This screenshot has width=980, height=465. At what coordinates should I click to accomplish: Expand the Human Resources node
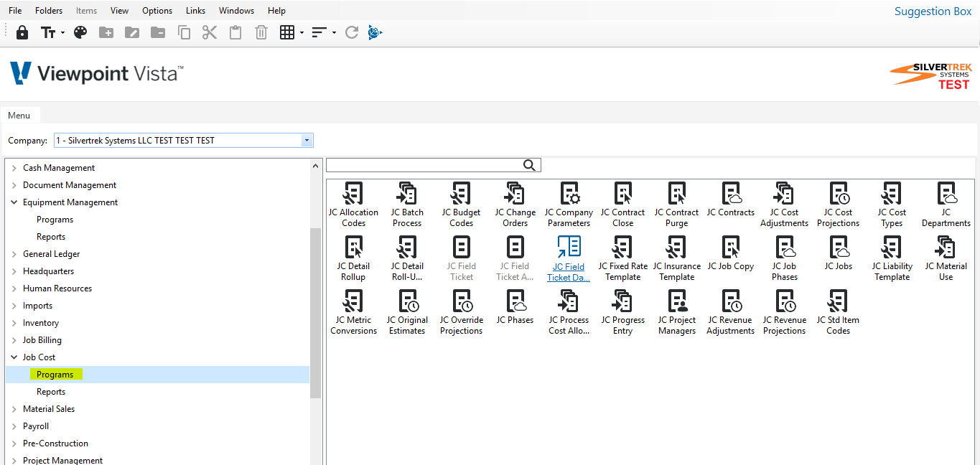coord(14,288)
